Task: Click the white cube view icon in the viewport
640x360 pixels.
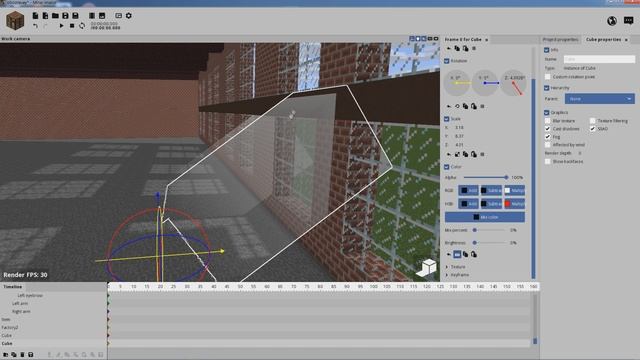Action: pos(426,267)
